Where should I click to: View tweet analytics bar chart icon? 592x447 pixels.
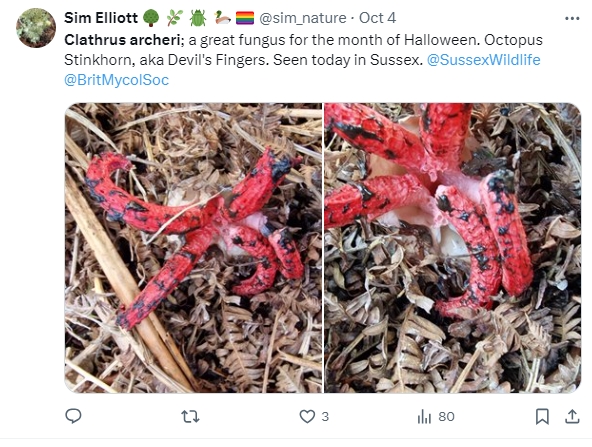pos(424,416)
